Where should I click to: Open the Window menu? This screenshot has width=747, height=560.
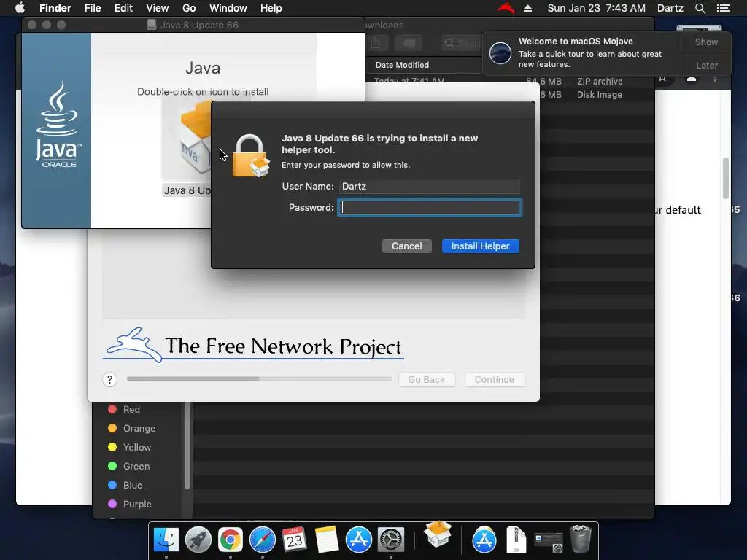228,8
